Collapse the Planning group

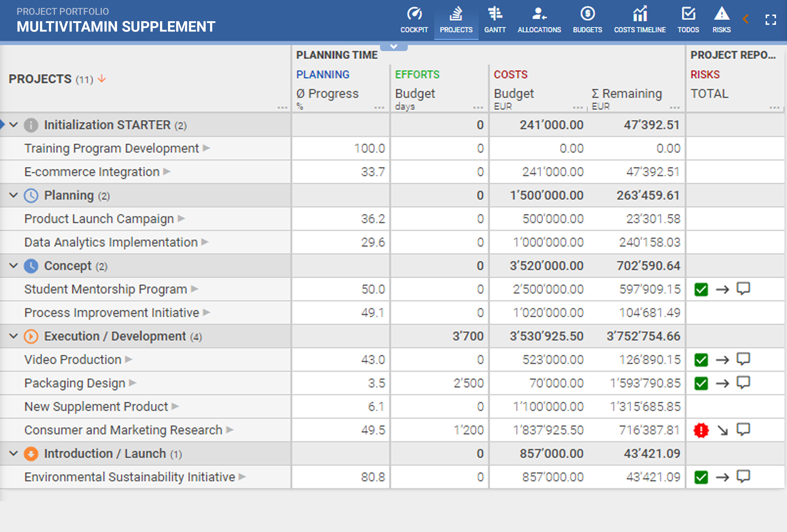(x=13, y=195)
